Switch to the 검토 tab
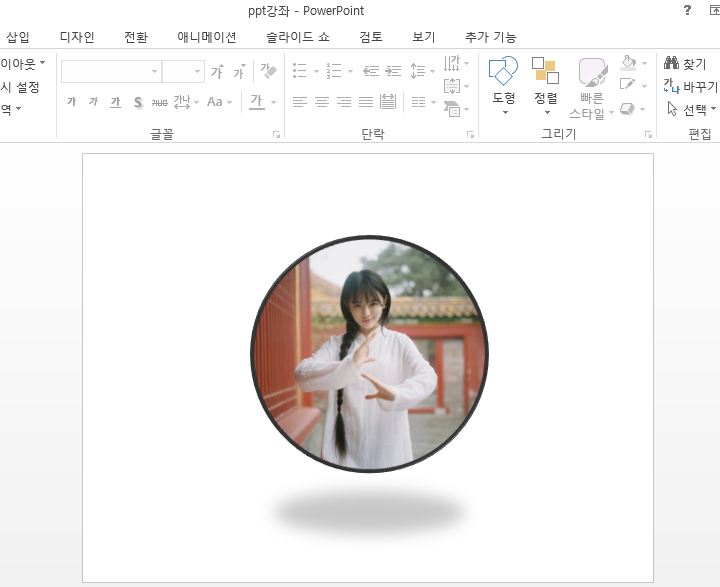 tap(371, 37)
